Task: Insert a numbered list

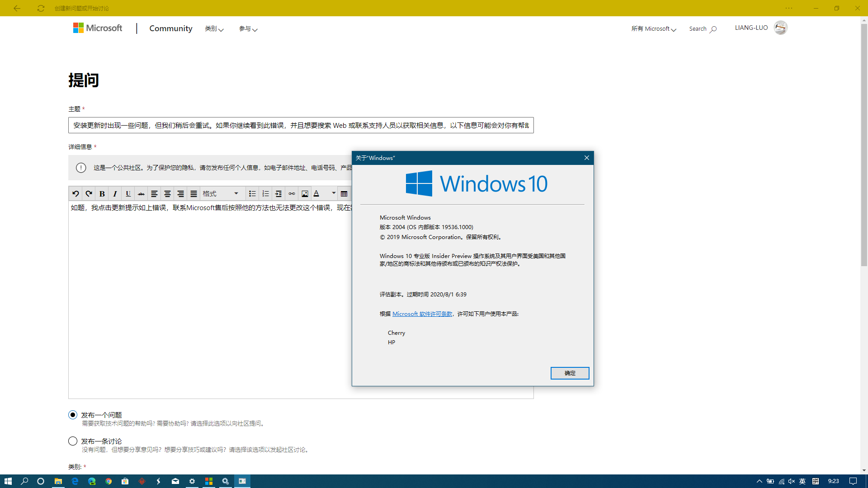Action: click(265, 194)
